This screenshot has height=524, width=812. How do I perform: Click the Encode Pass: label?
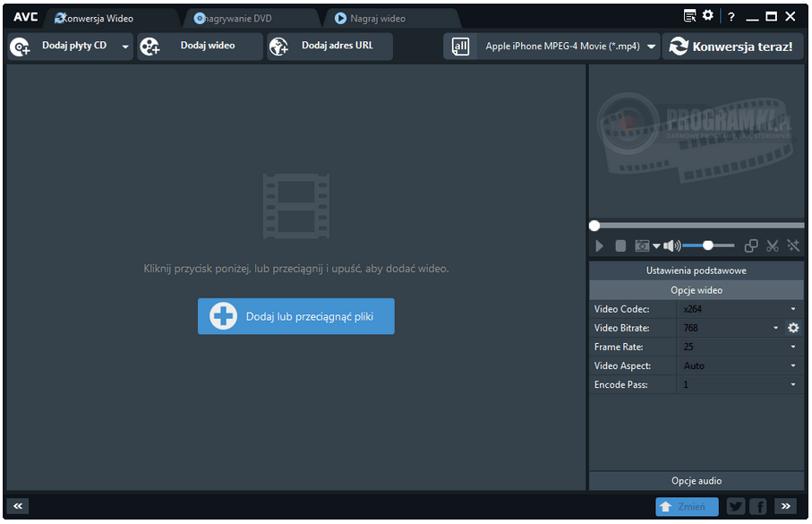pos(621,384)
